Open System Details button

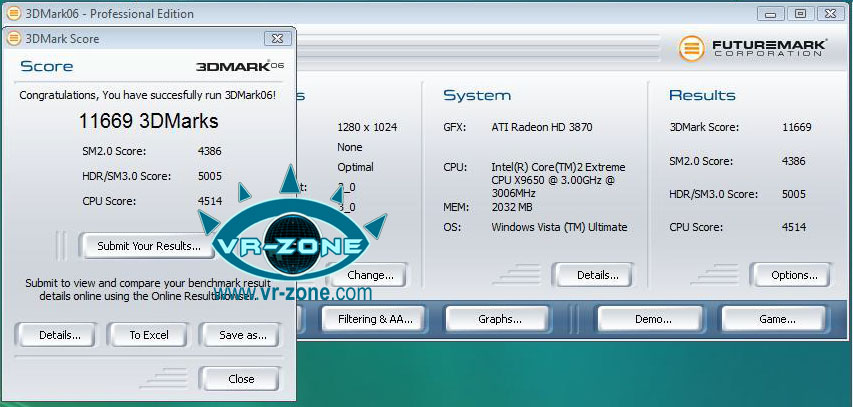point(598,275)
